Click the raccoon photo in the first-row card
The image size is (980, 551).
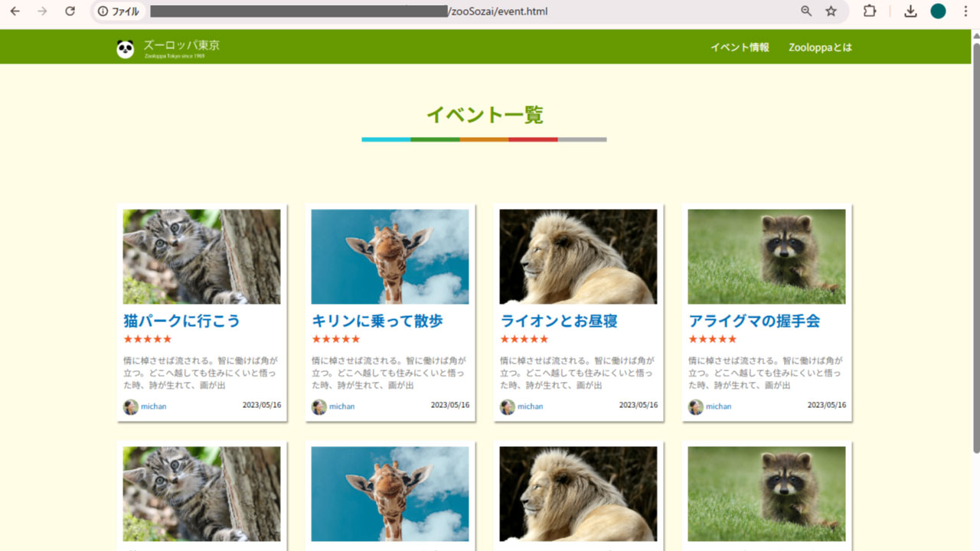coord(767,257)
